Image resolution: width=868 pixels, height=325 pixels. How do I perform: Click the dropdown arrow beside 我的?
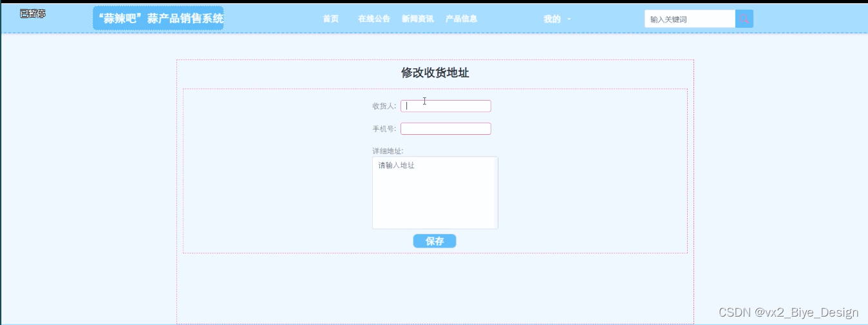tap(569, 19)
